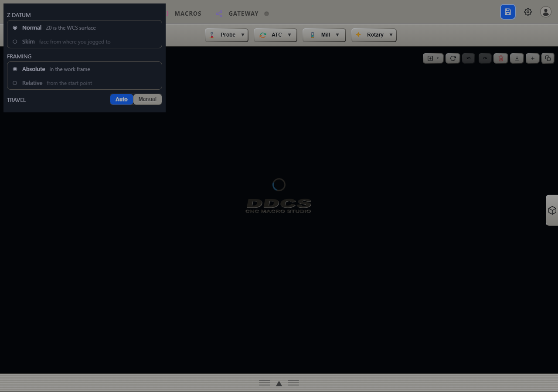Open the ATC dropdown menu
558x392 pixels.
(276, 35)
